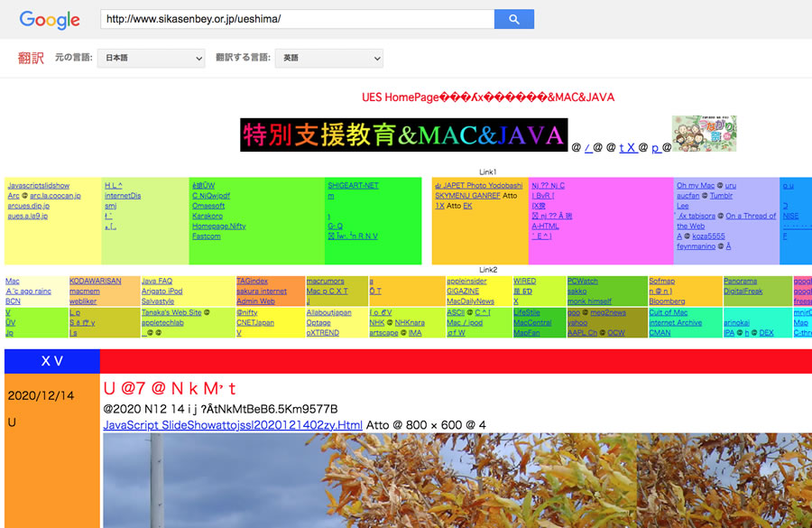Open the Javascriptslidshow link

38,186
